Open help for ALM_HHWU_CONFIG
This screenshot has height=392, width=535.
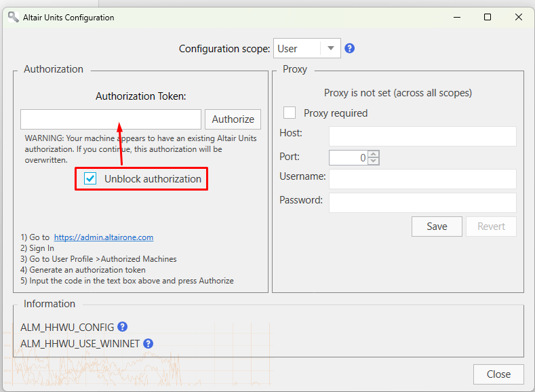123,327
